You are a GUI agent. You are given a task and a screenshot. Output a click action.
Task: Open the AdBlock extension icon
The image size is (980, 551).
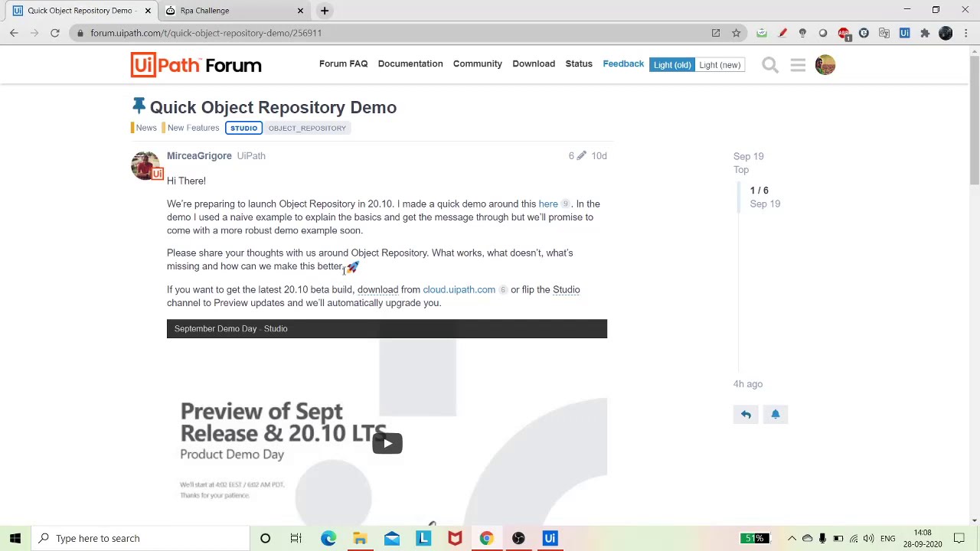point(843,33)
